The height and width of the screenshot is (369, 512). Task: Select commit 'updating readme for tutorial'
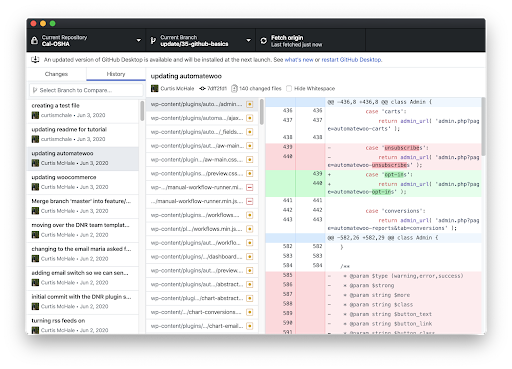[x=83, y=135]
